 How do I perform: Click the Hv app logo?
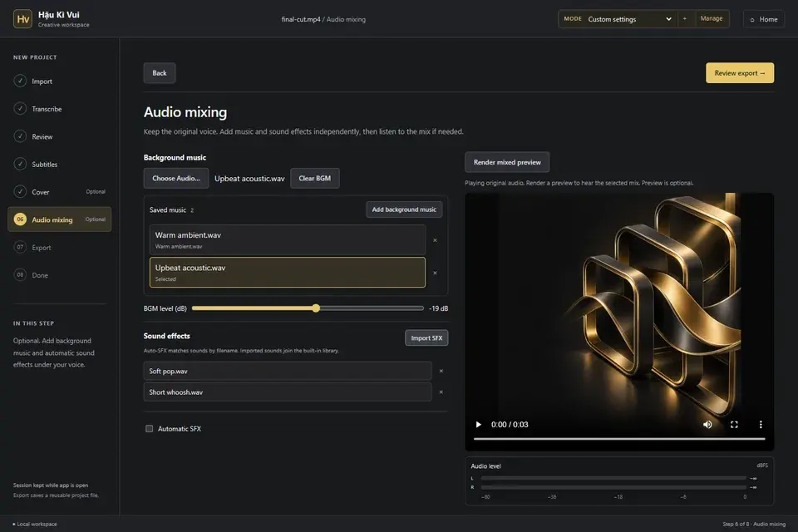pos(22,19)
